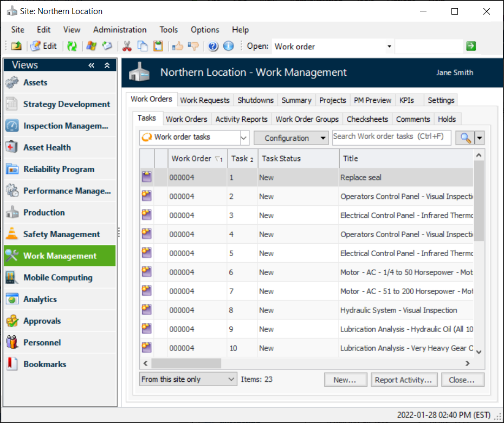Click the New... button
The width and height of the screenshot is (504, 423).
tap(345, 380)
